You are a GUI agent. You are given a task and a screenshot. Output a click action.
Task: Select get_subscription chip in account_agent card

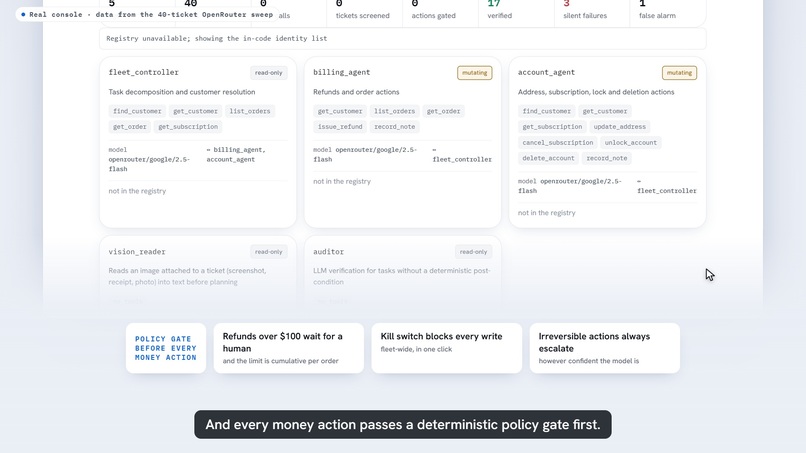coord(552,126)
